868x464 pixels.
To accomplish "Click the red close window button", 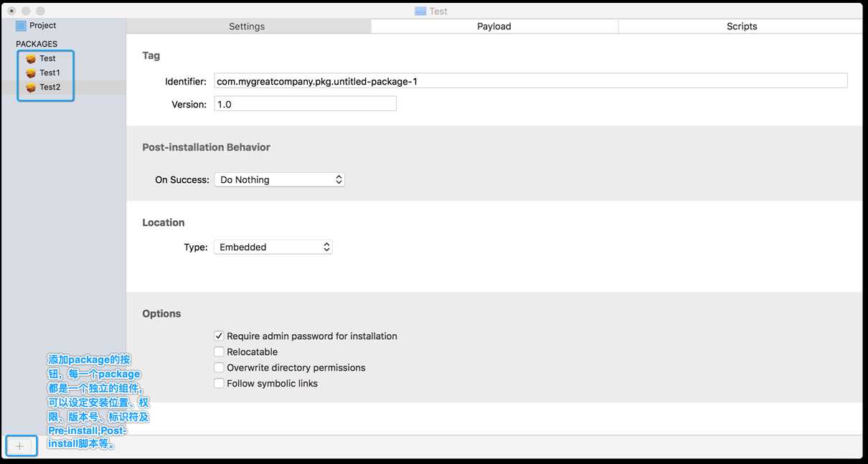I will click(x=11, y=11).
